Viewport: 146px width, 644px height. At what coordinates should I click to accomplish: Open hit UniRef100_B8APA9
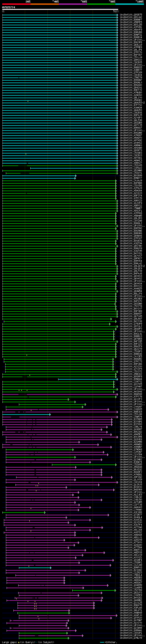tap(131, 394)
